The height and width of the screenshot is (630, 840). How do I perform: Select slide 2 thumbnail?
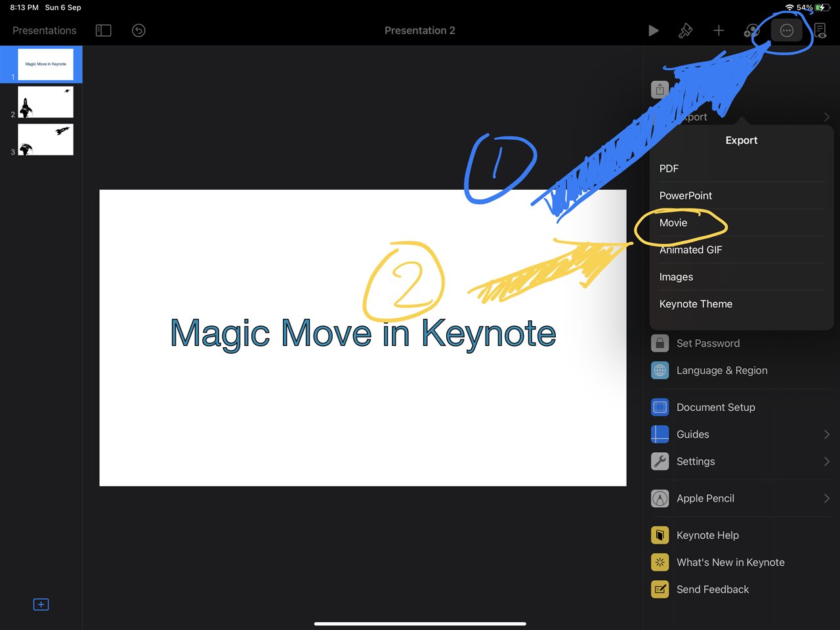point(45,102)
